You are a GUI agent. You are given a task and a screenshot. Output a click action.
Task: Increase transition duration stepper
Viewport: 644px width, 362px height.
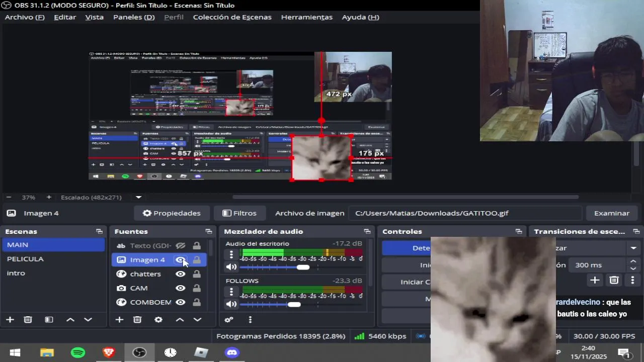click(633, 261)
